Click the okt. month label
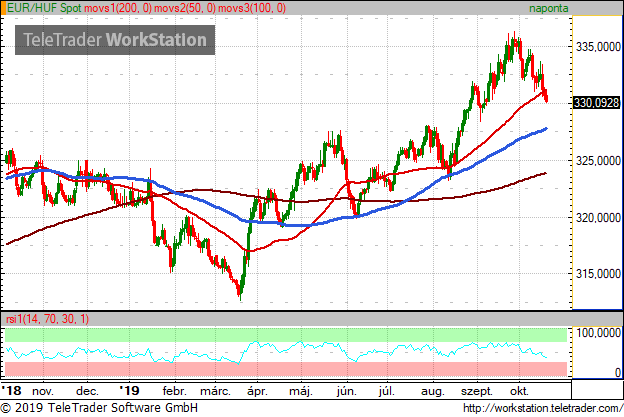The image size is (624, 417). pos(519,391)
